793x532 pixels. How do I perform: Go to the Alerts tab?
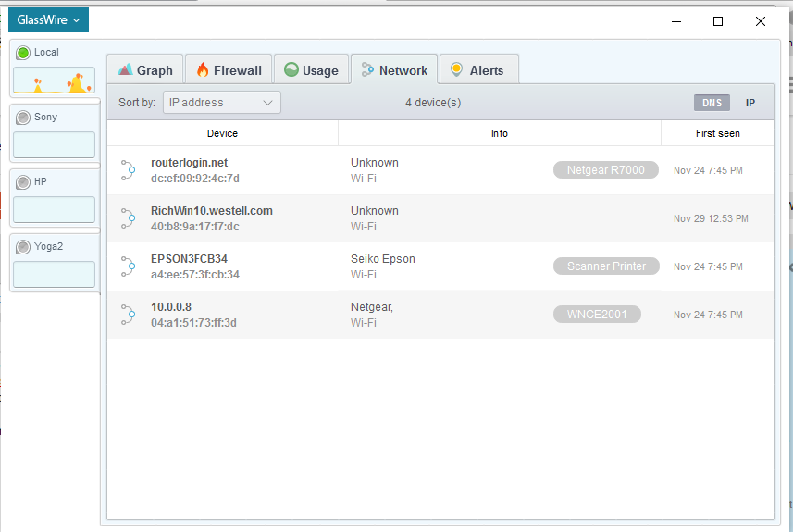click(x=477, y=70)
